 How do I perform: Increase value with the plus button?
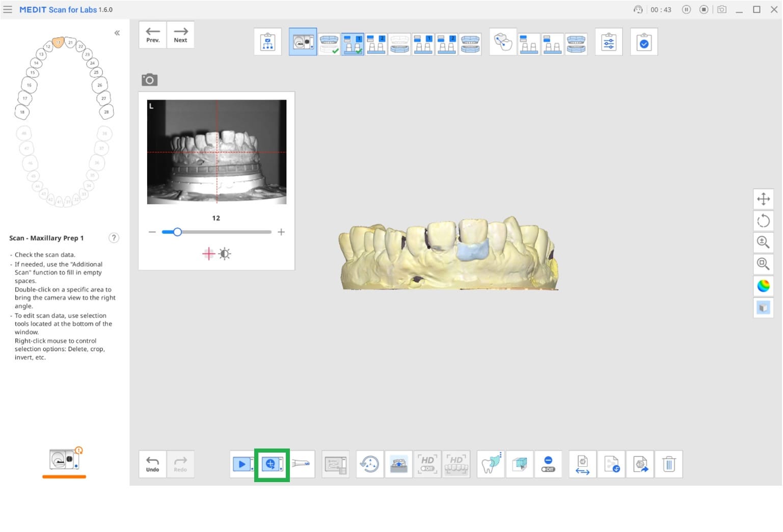[281, 232]
